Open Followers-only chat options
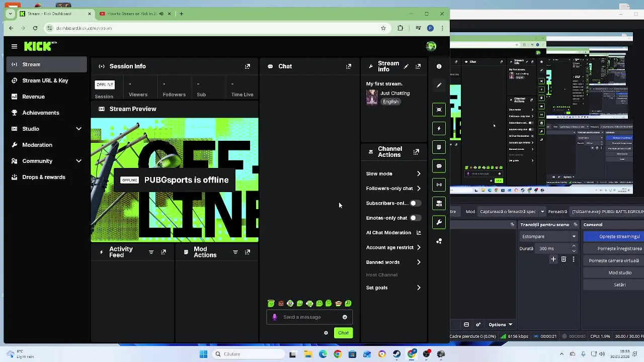This screenshot has height=362, width=644. (394, 189)
